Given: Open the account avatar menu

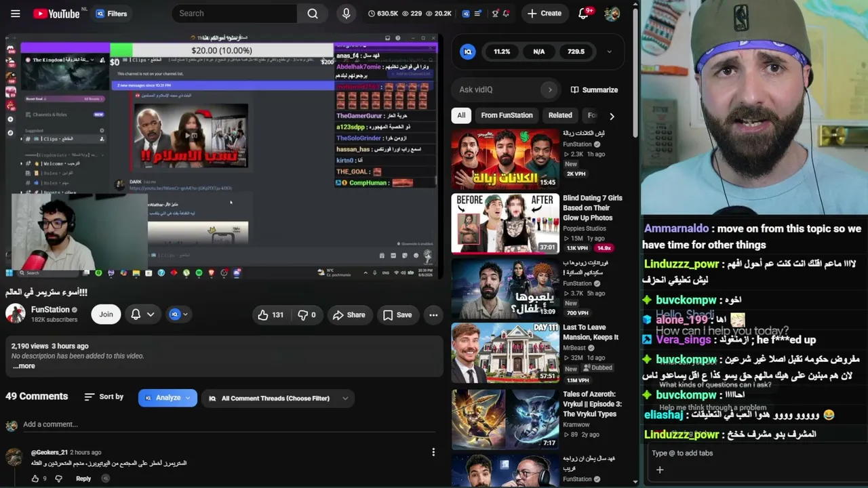Looking at the screenshot, I should pyautogui.click(x=612, y=14).
